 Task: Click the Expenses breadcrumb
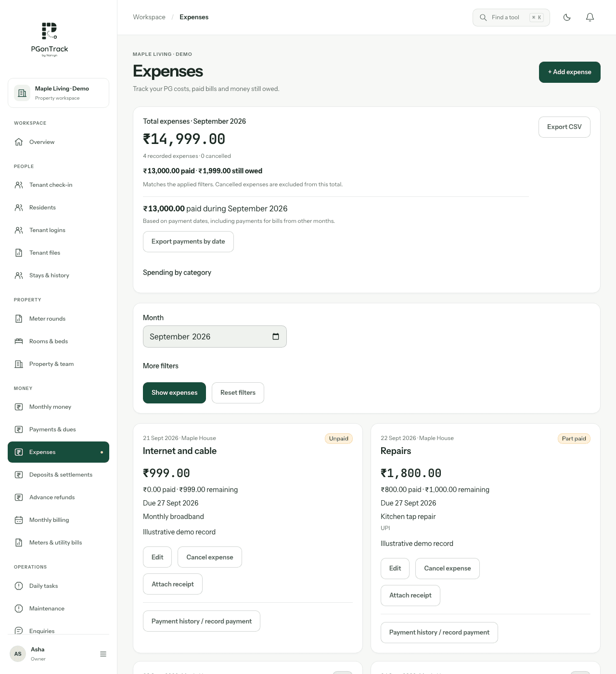pos(194,17)
